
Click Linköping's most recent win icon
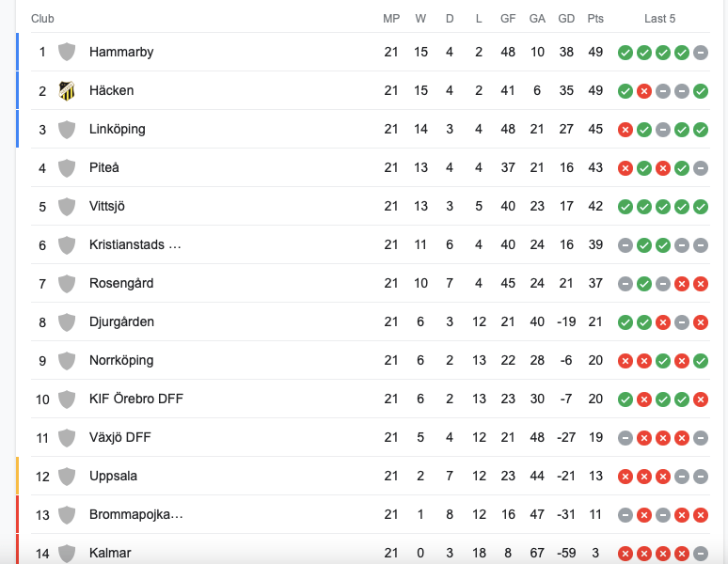coord(701,129)
